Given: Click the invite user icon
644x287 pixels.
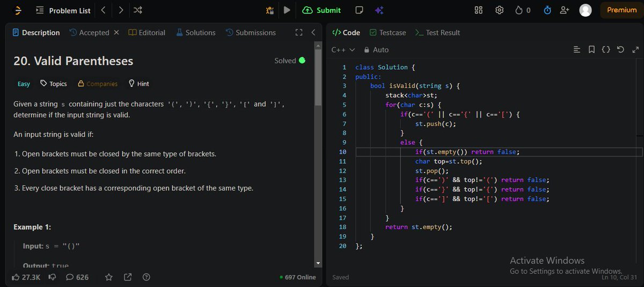Looking at the screenshot, I should (564, 10).
